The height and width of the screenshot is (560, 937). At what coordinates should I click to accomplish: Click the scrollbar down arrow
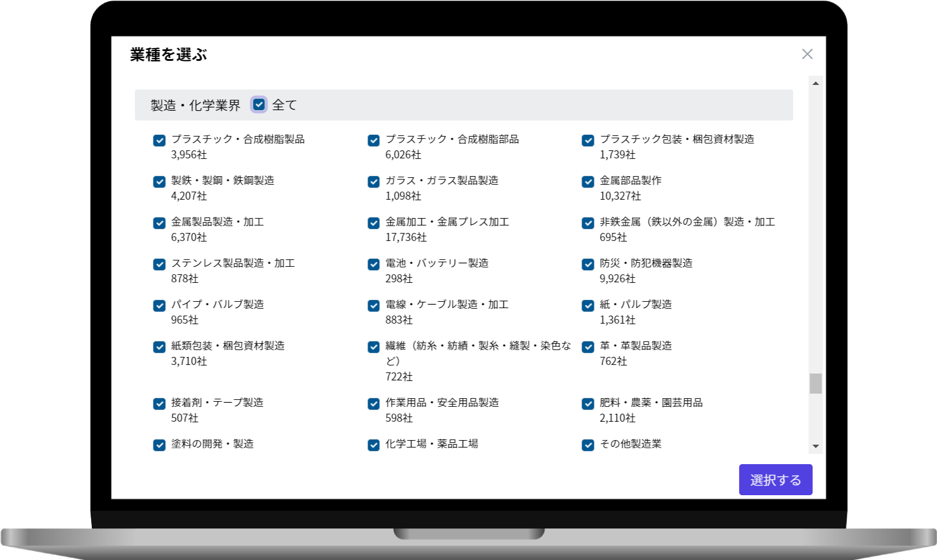point(815,446)
